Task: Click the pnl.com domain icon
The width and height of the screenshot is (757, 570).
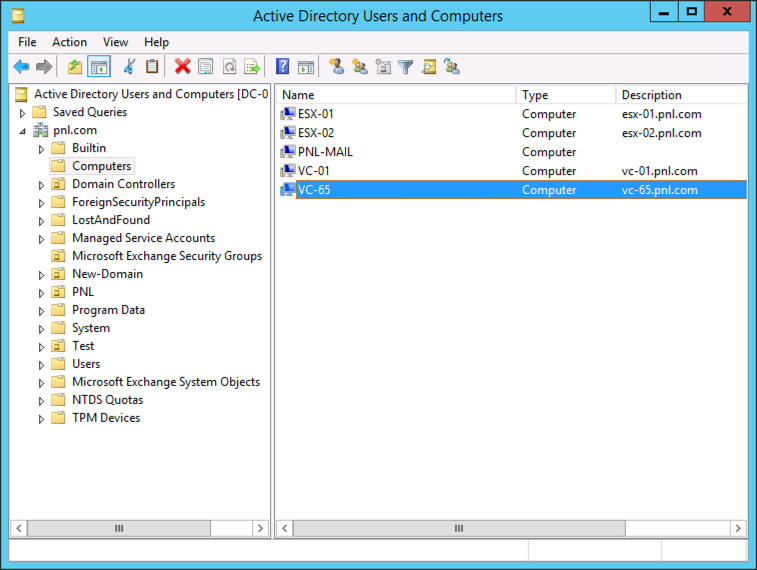Action: pos(41,130)
